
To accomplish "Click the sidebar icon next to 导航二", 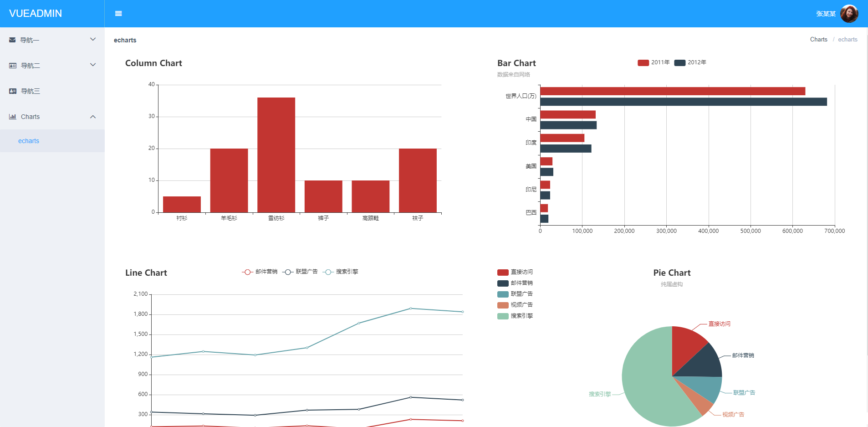I will pyautogui.click(x=12, y=65).
